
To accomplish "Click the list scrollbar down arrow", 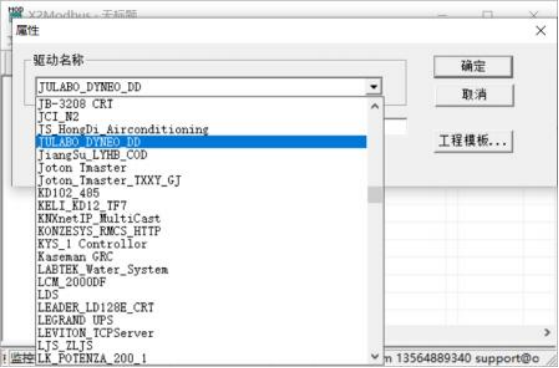I will click(x=374, y=356).
